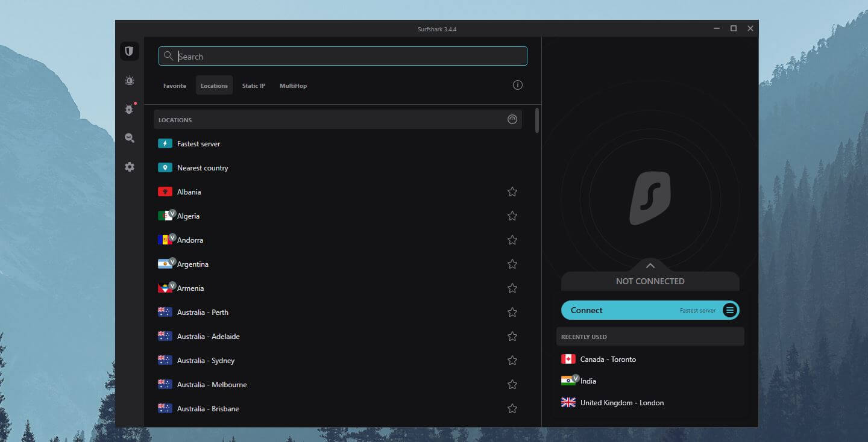Click the info icon beside the tabs
This screenshot has height=442, width=868.
[x=517, y=85]
